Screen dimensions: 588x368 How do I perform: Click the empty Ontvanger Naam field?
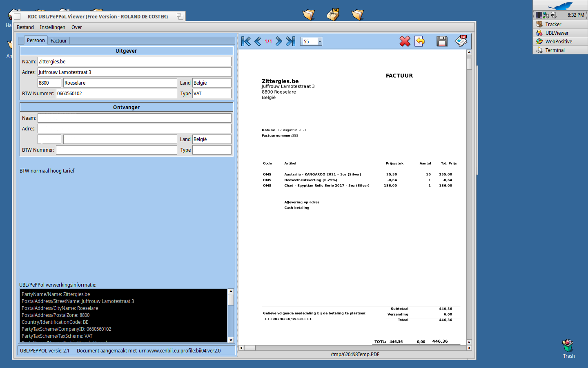point(134,118)
